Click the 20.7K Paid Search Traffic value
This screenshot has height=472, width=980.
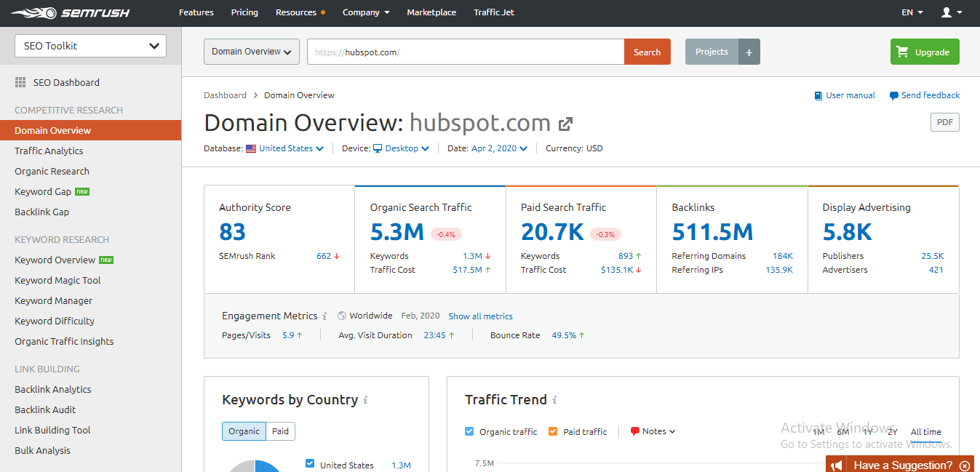tap(552, 232)
